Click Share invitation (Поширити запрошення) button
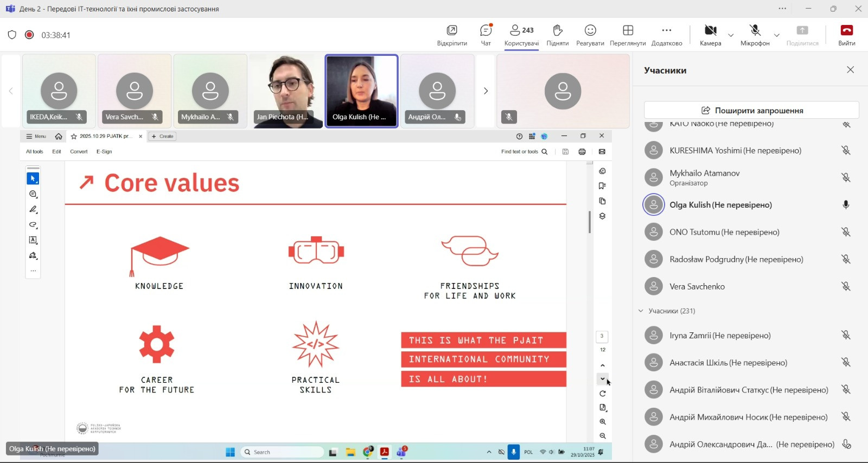The width and height of the screenshot is (868, 463). 751,110
